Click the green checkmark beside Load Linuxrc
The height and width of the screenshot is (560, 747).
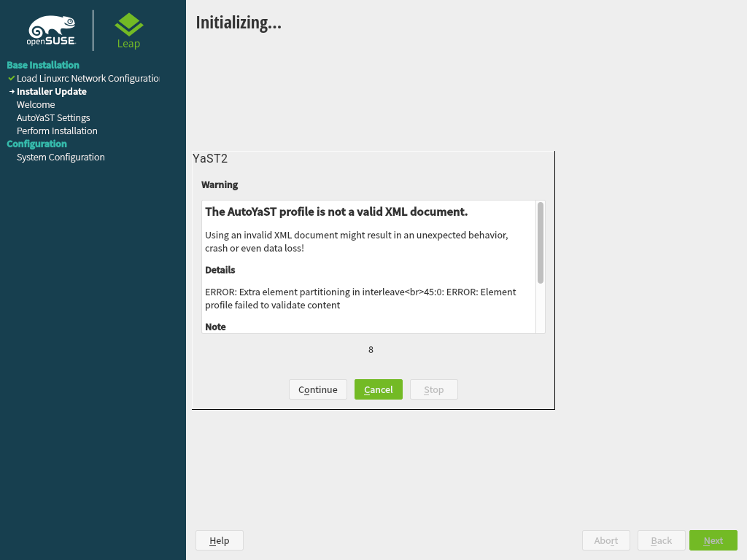click(x=12, y=78)
